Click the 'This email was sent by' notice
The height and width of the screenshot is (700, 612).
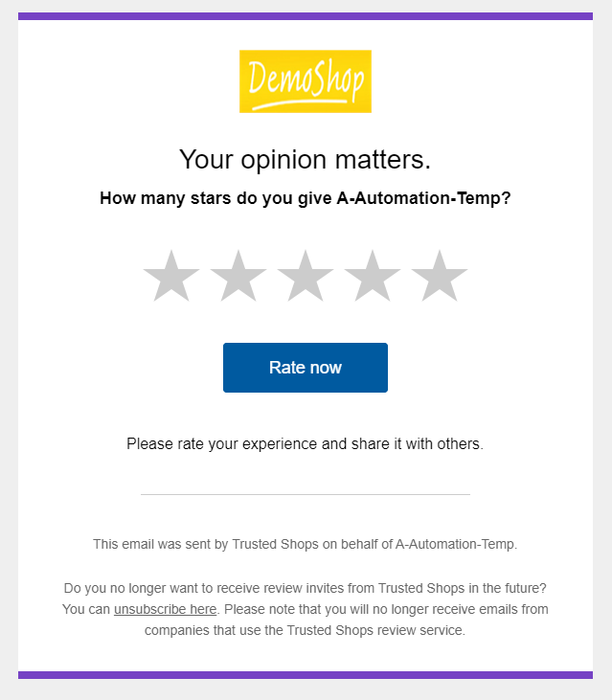[x=306, y=544]
